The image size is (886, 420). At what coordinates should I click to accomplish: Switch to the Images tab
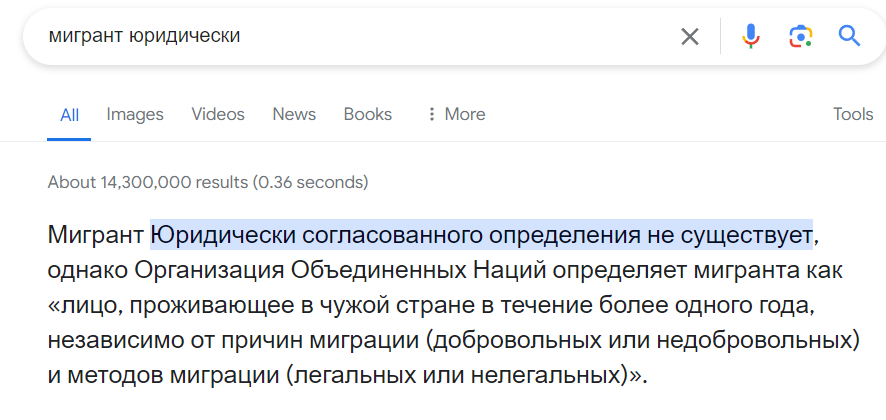pyautogui.click(x=135, y=114)
